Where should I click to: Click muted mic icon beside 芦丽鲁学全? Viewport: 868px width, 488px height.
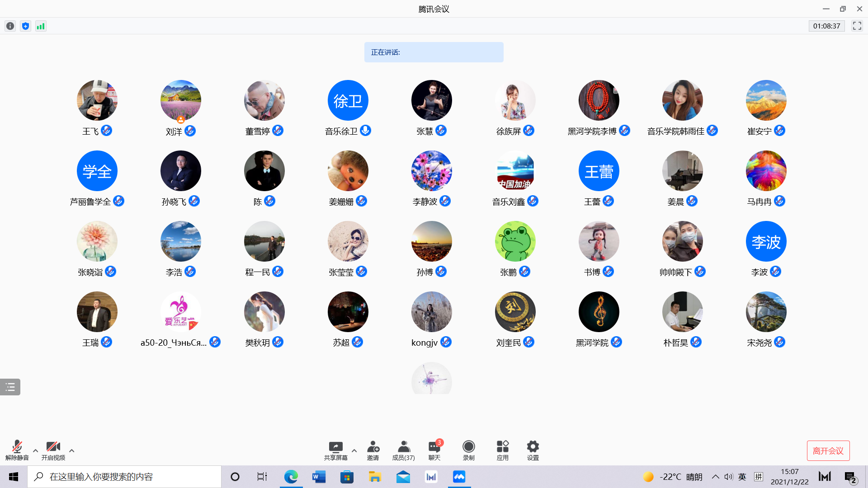click(119, 201)
